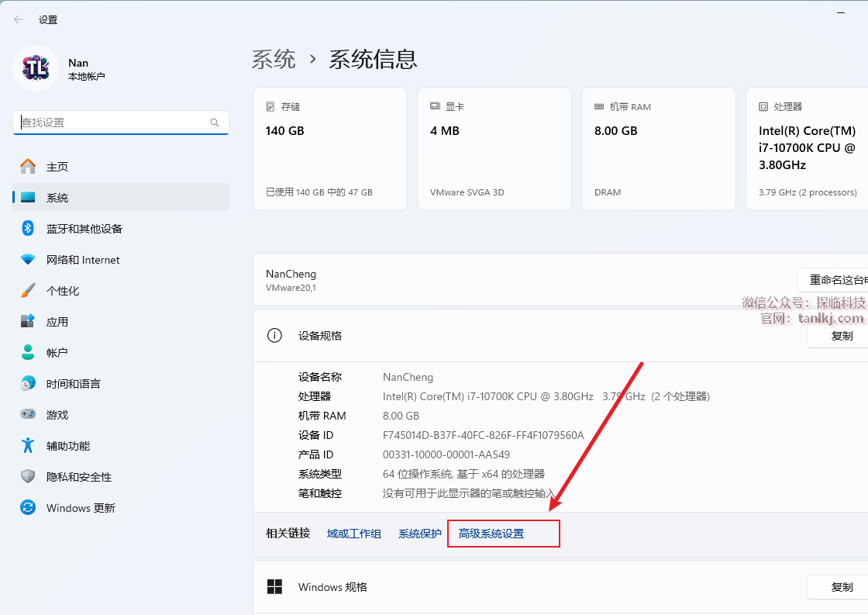Click 系统 in the breadcrumb header

(274, 59)
